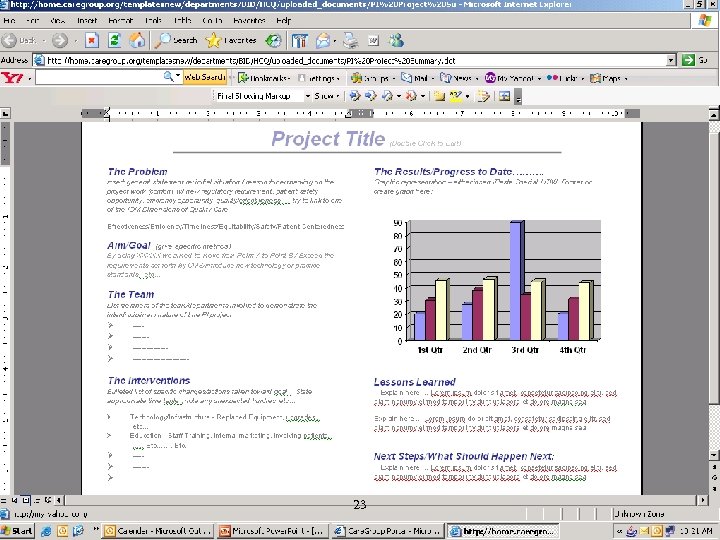Open the Yahoo toolbar Settings dropdown
This screenshot has height=540, width=720.
click(x=319, y=79)
